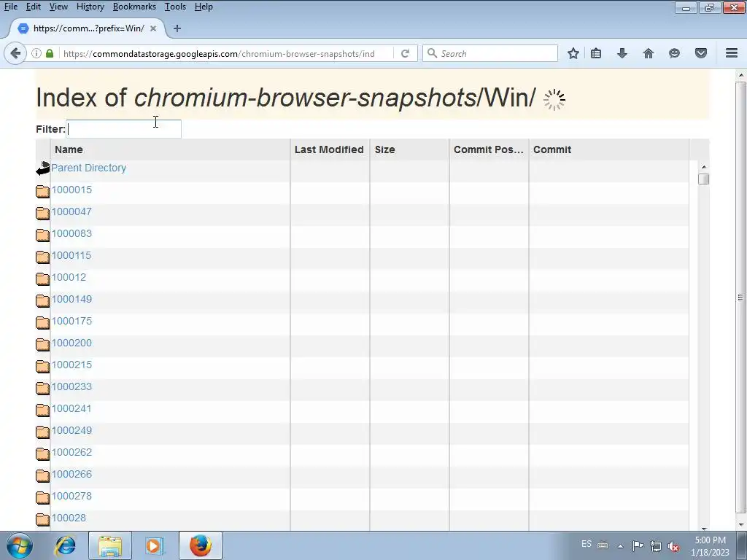Screen dimensions: 747x560
Task: Sort by the Size column header
Action: coord(410,149)
